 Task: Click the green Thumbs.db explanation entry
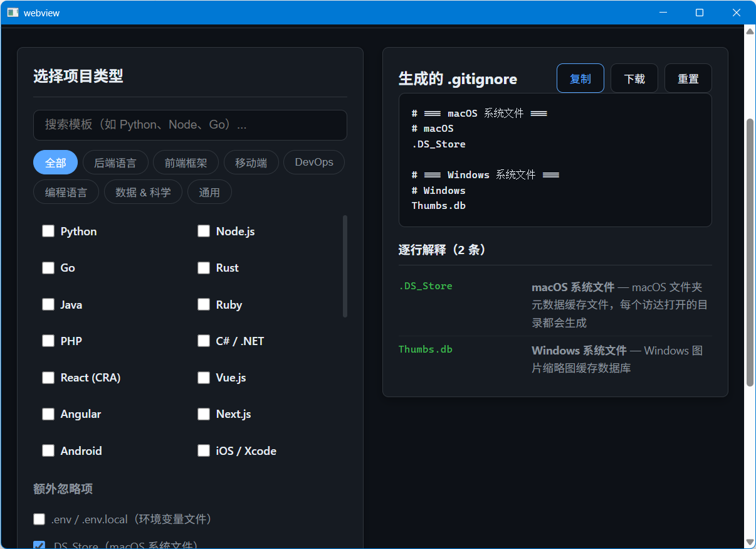click(426, 349)
